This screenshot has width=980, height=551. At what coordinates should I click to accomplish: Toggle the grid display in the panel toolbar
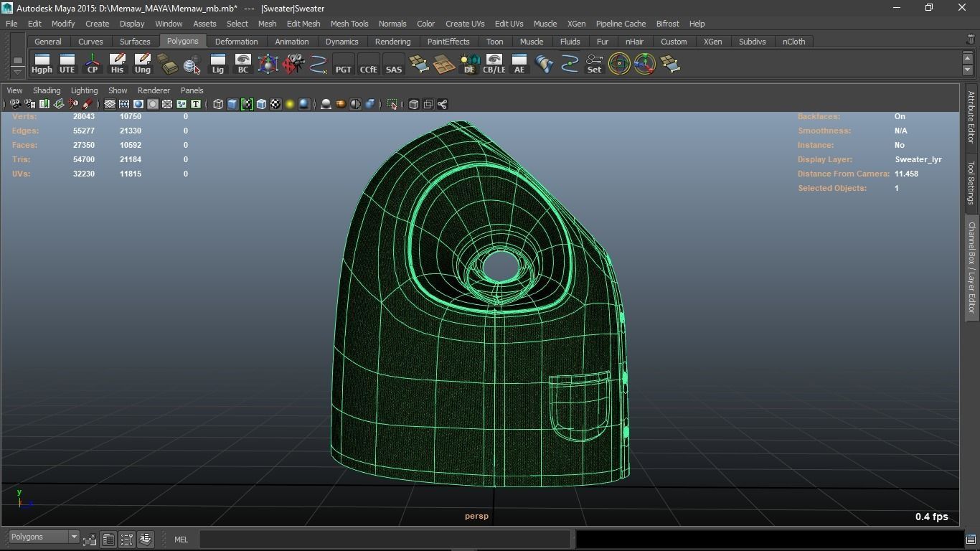110,104
